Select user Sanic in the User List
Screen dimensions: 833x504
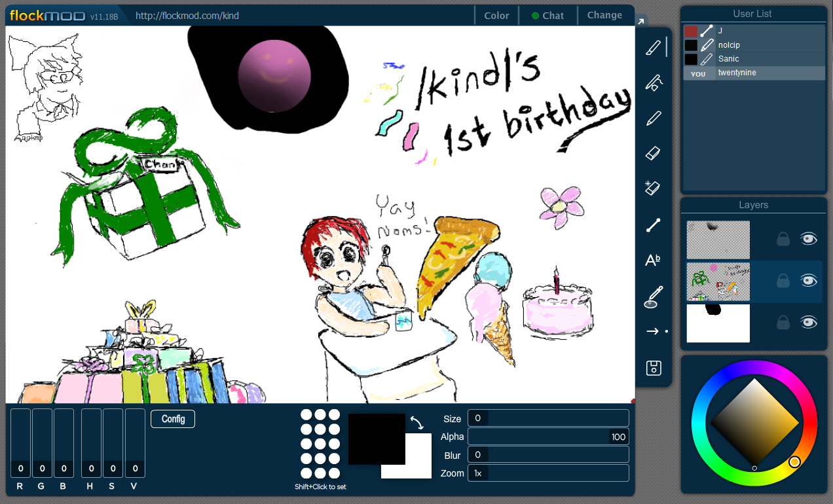click(x=754, y=59)
